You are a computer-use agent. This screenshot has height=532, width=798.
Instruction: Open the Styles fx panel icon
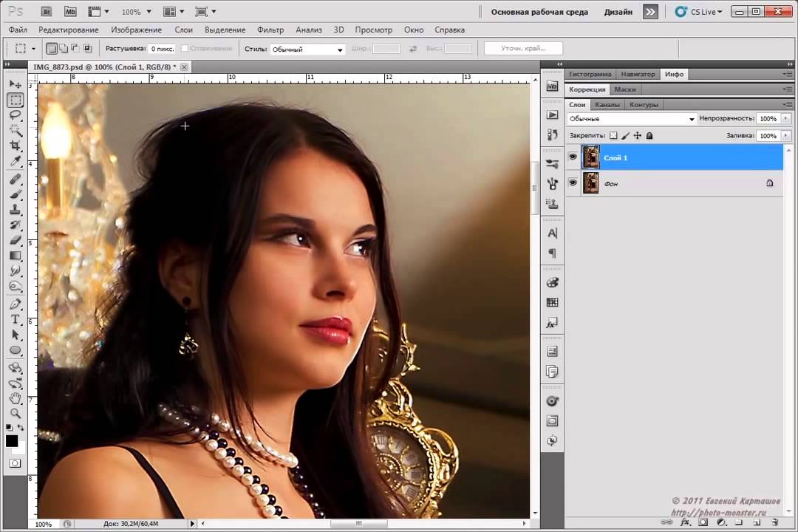(x=552, y=323)
